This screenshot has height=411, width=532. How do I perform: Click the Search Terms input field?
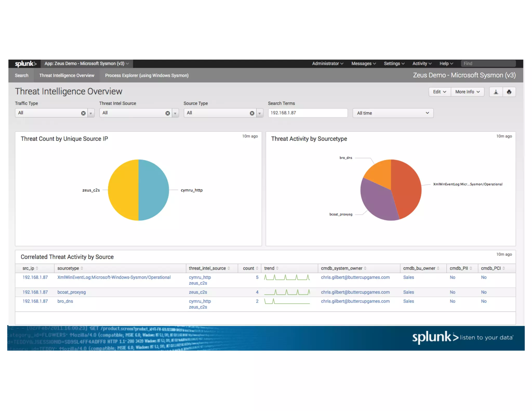[307, 113]
